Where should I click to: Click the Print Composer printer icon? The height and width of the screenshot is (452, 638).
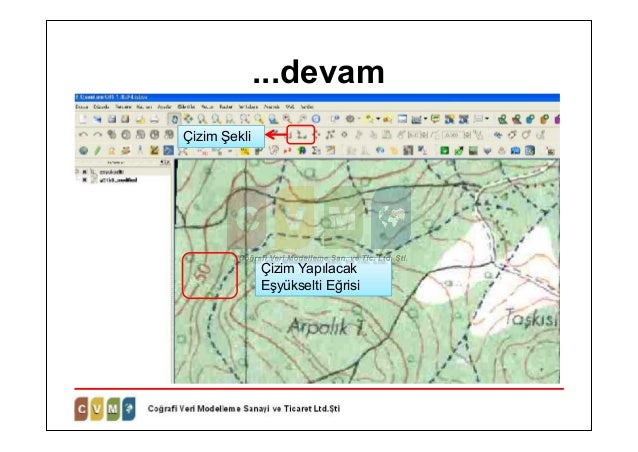point(154,119)
